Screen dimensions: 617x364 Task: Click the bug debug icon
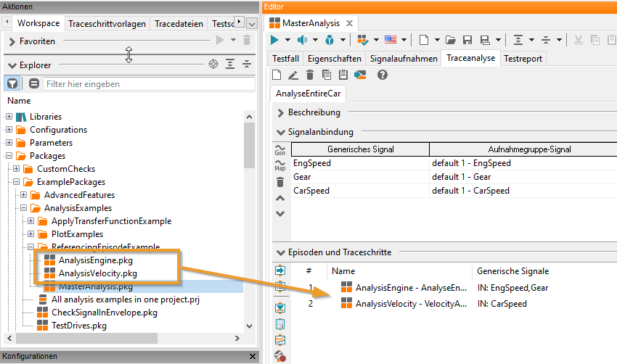330,40
